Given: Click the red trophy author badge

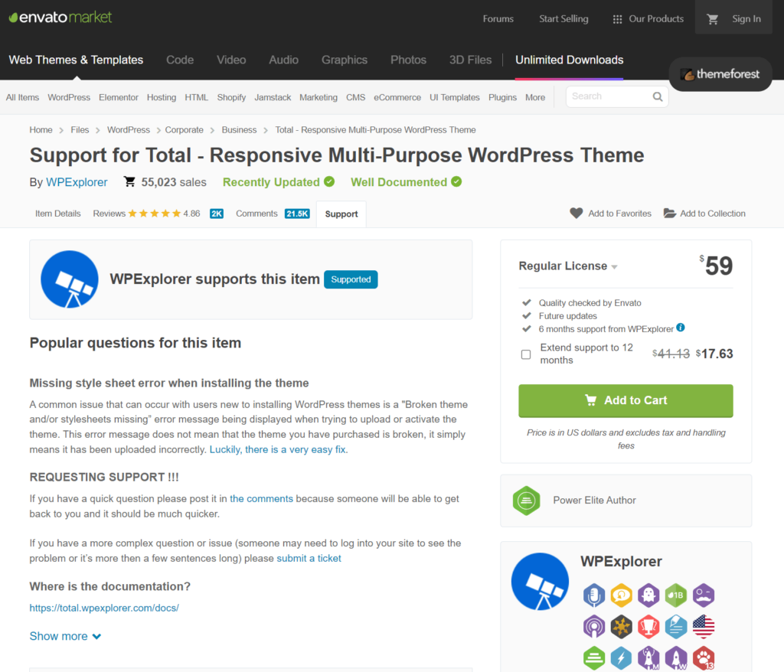Looking at the screenshot, I should tap(648, 627).
